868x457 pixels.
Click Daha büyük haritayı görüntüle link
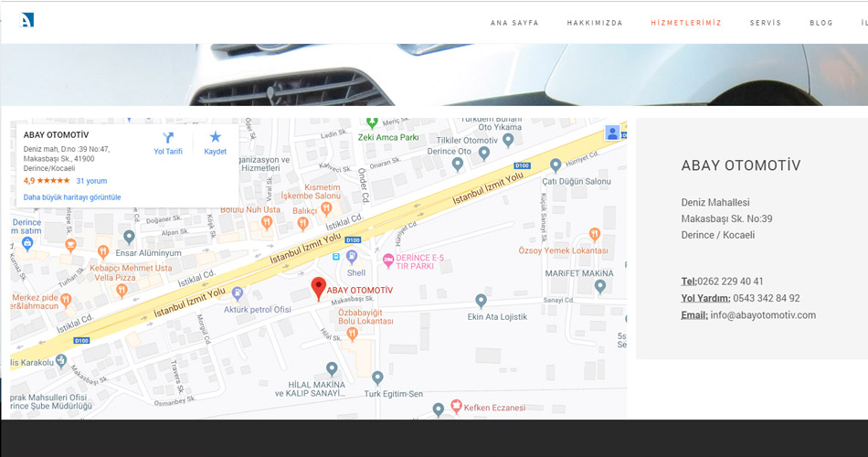(x=72, y=197)
